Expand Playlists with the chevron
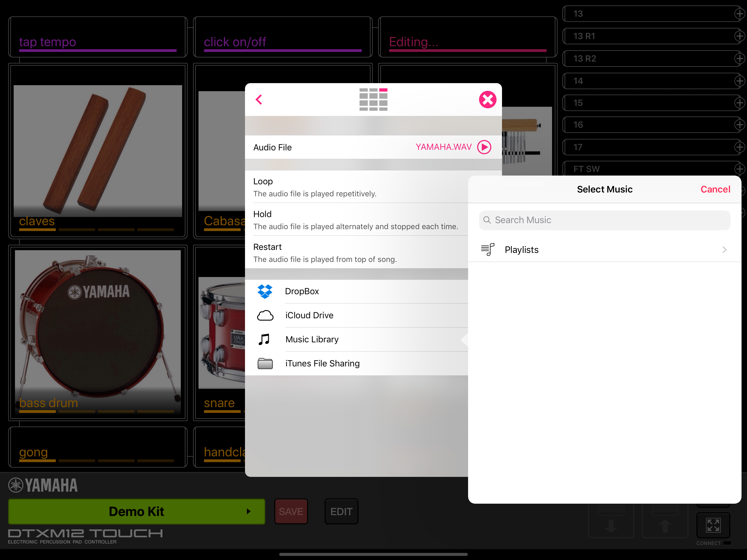747x560 pixels. [x=724, y=250]
